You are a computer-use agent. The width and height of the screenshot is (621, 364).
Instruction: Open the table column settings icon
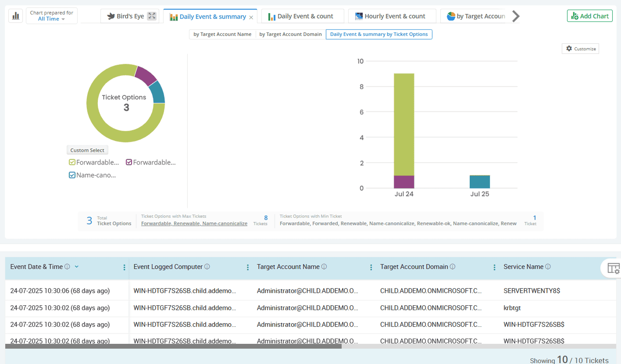(614, 268)
